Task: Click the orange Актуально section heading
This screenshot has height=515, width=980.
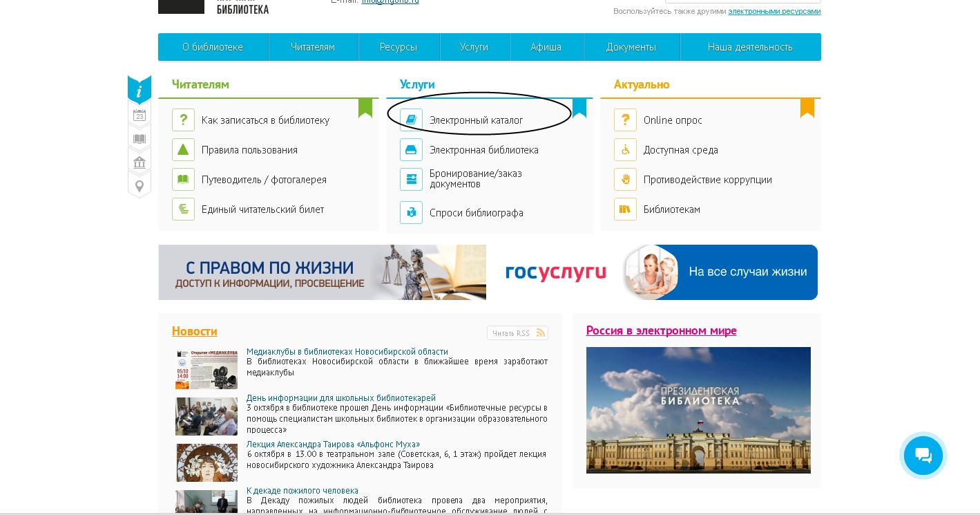Action: pos(642,84)
